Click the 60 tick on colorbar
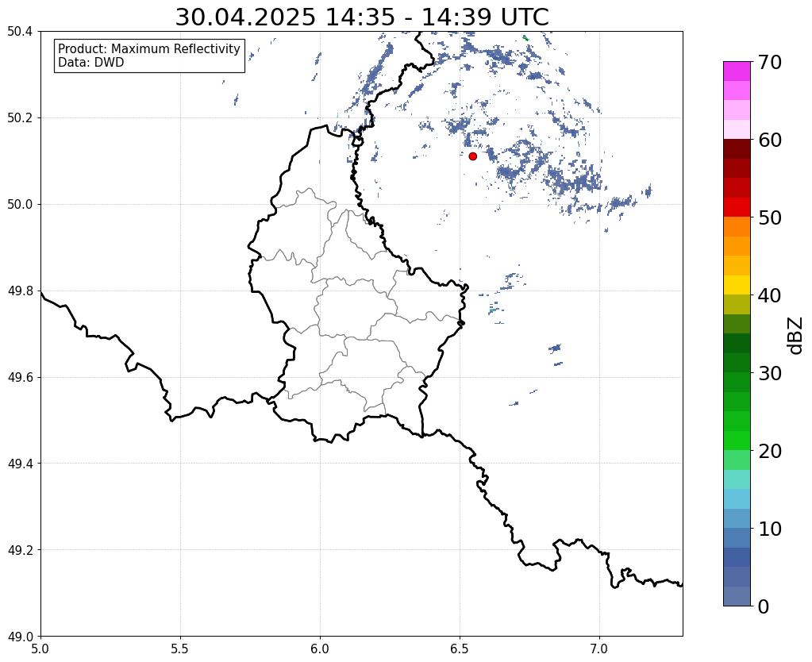This screenshot has height=662, width=812. [770, 140]
